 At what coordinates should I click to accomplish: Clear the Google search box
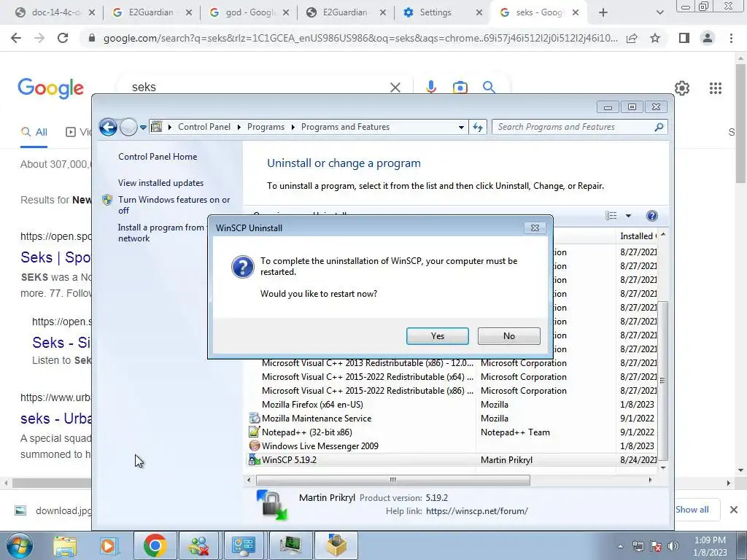tap(395, 87)
